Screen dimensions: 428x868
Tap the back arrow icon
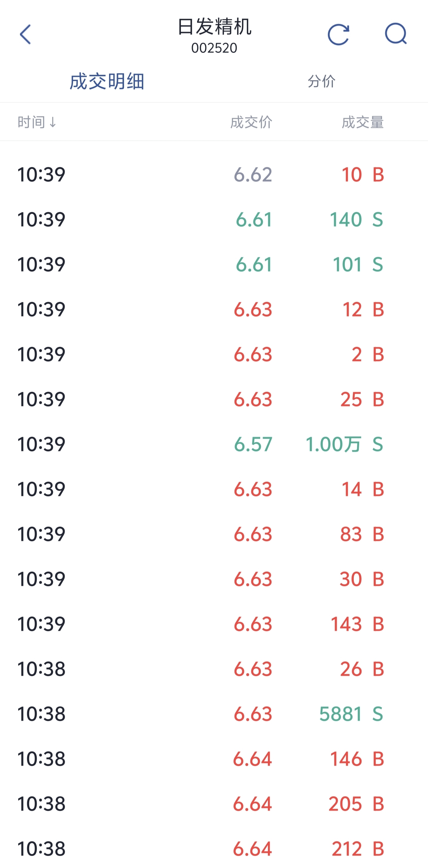[25, 34]
